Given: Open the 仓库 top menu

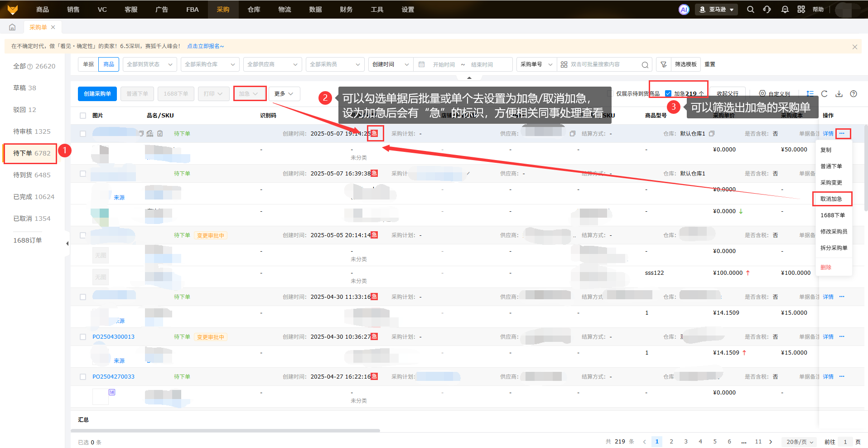Looking at the screenshot, I should point(254,10).
